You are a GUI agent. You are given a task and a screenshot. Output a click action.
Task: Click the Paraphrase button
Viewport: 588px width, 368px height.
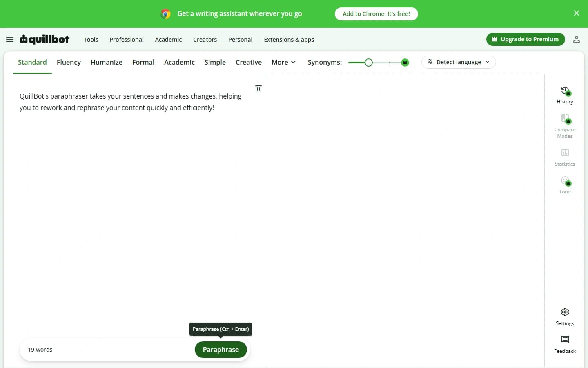(221, 350)
